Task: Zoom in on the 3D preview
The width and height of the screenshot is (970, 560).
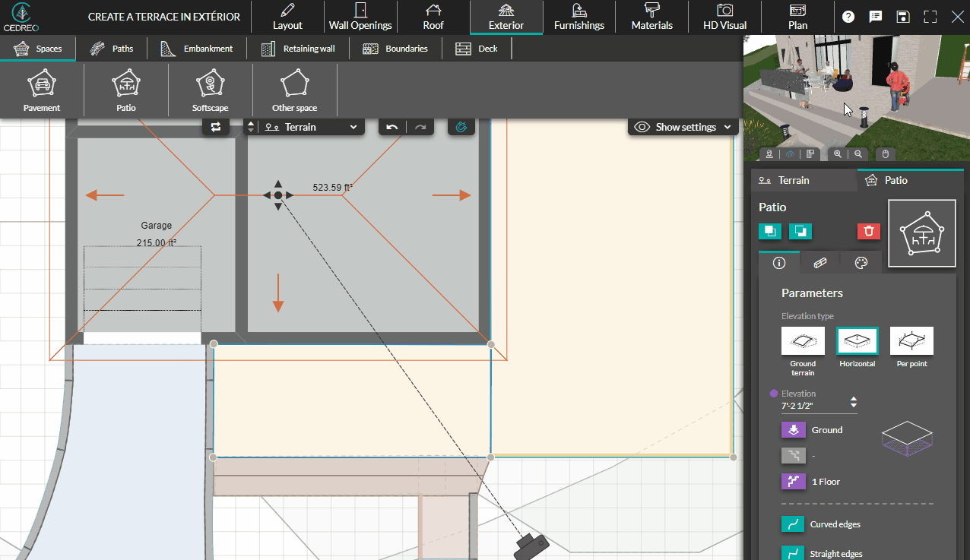Action: pos(838,154)
